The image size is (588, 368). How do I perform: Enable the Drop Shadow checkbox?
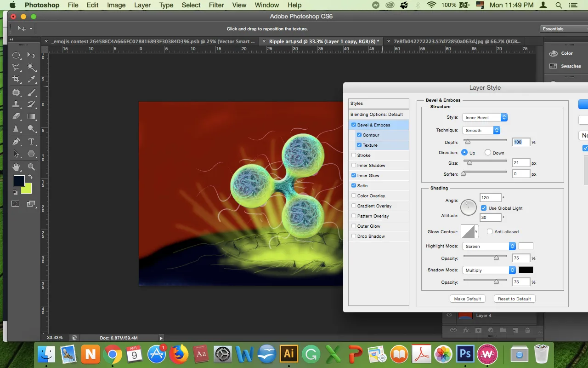coord(354,236)
